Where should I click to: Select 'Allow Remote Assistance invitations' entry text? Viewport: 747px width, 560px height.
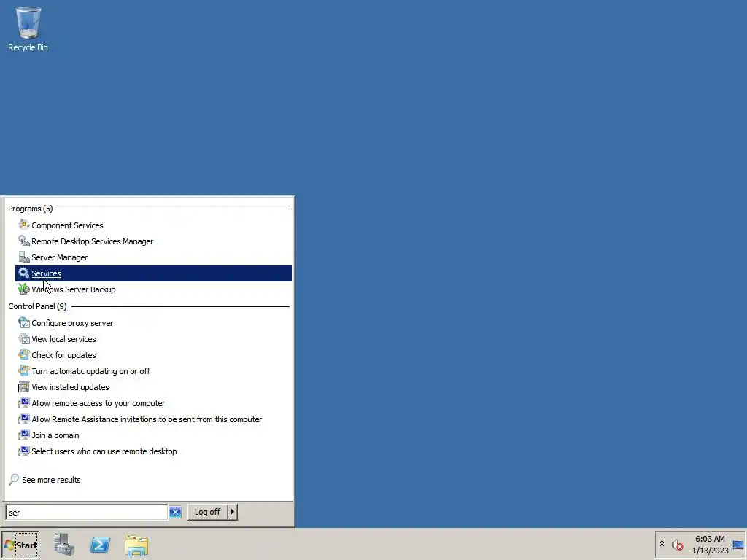coord(147,419)
